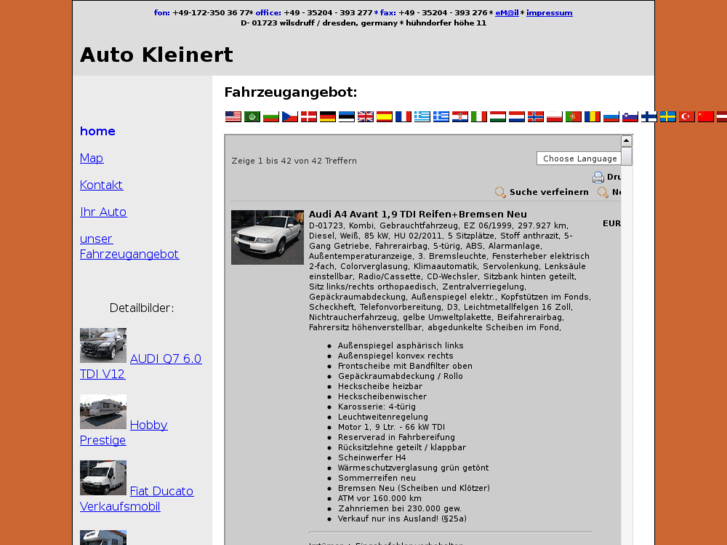Click the Fahrzeugangebot heading
Screen dimensions: 727x545
tap(291, 92)
